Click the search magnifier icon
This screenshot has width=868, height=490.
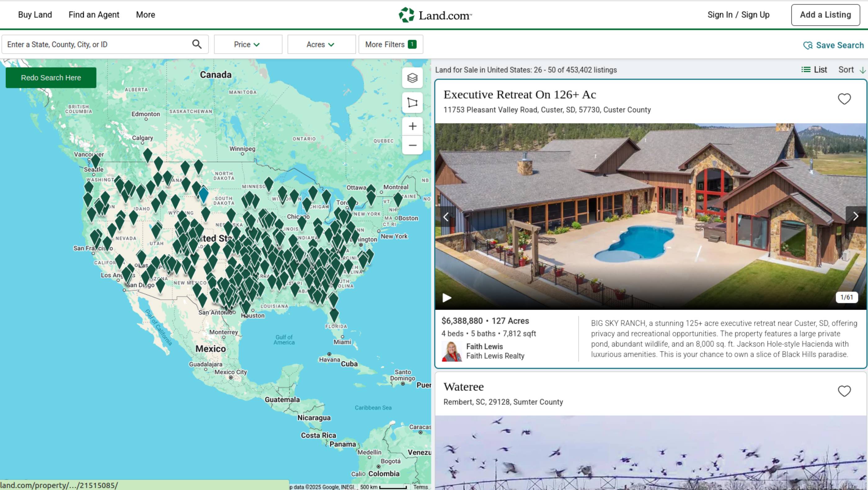pyautogui.click(x=197, y=44)
